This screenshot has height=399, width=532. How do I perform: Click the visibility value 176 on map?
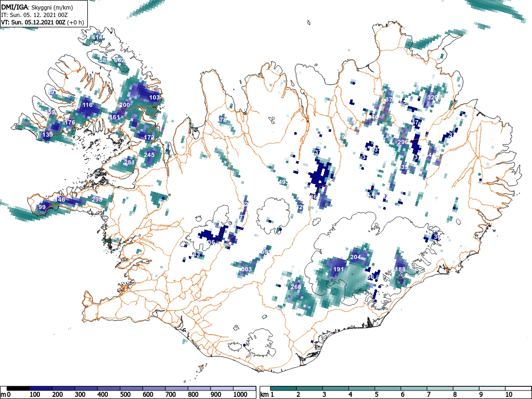pyautogui.click(x=70, y=122)
